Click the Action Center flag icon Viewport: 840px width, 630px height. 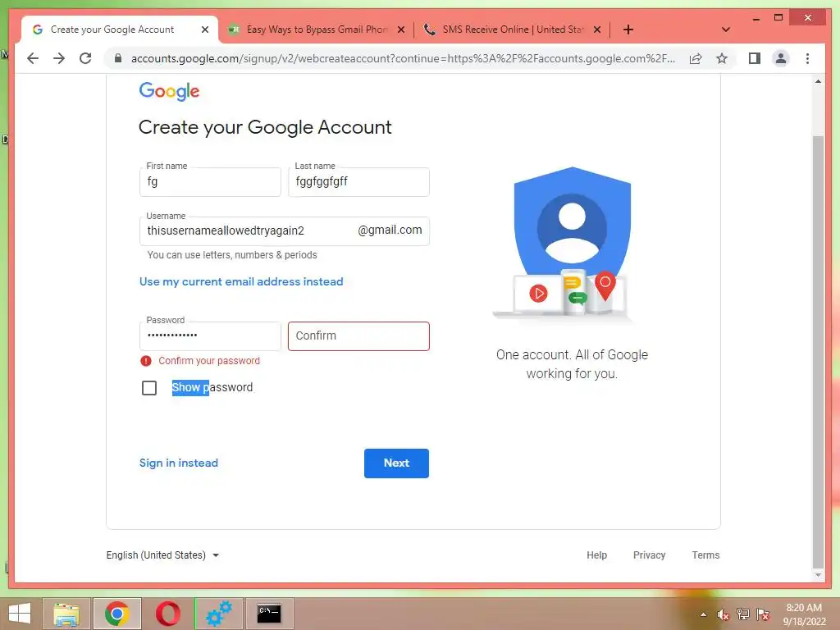[x=763, y=614]
